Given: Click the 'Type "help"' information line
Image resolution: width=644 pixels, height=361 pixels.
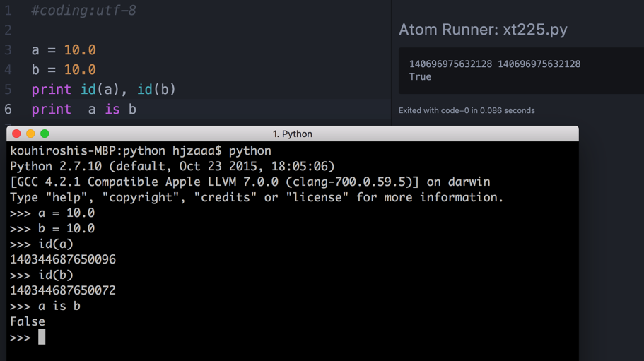Looking at the screenshot, I should tap(257, 198).
